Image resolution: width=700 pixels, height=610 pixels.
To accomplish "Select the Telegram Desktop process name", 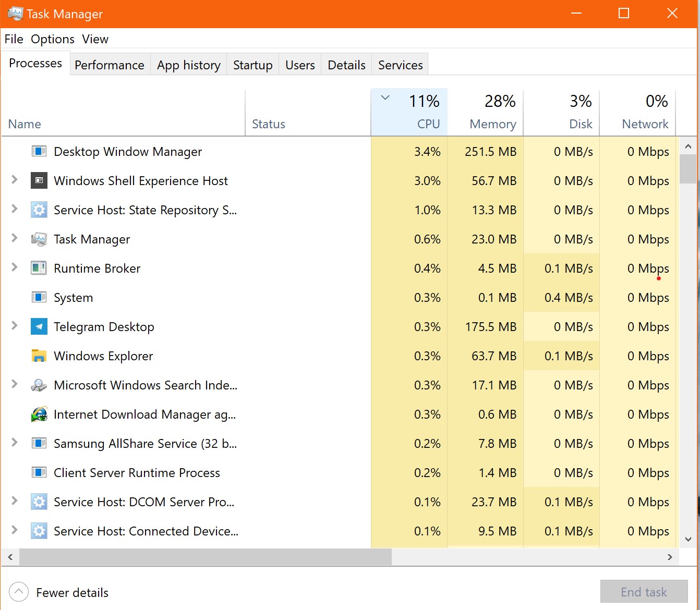I will point(104,327).
